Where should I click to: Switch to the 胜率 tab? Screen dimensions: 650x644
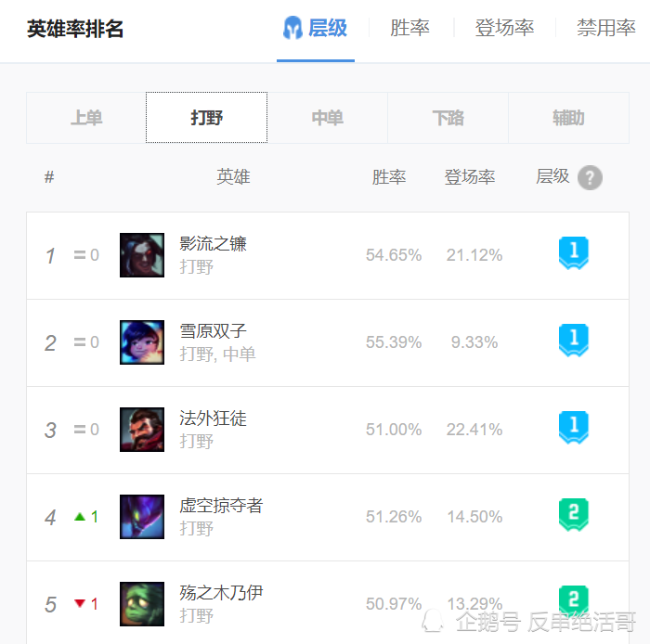[x=409, y=28]
